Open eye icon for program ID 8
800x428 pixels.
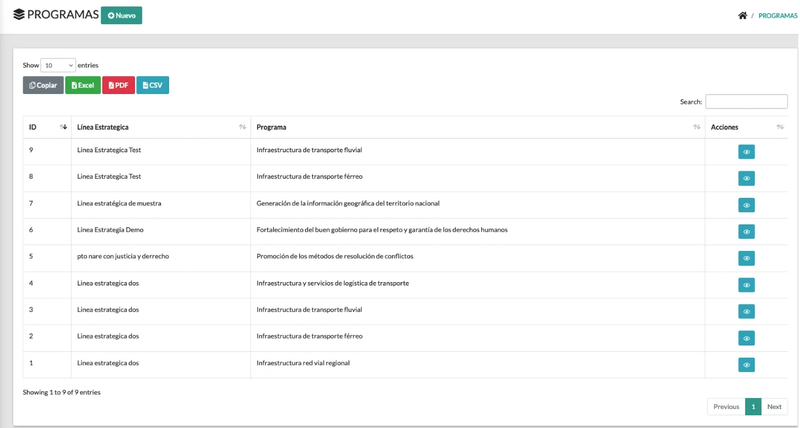pyautogui.click(x=746, y=178)
